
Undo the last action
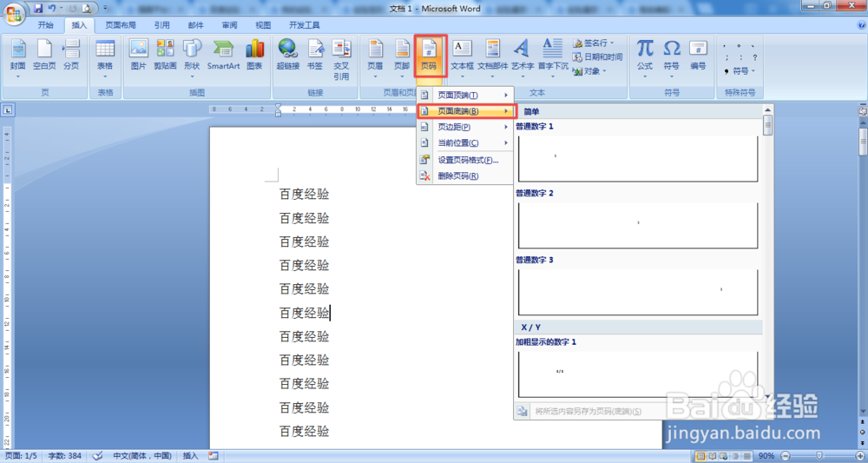pyautogui.click(x=52, y=9)
